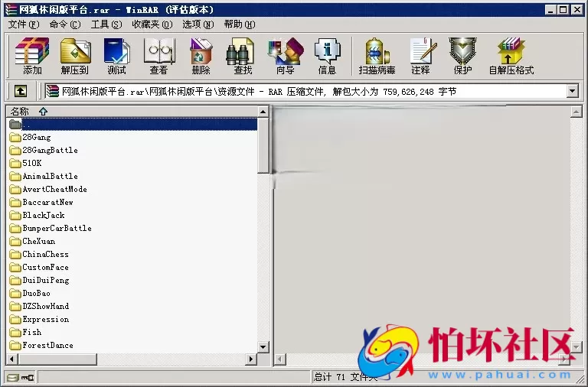The width and height of the screenshot is (588, 387).
Task: Click the key icon in status bar
Action: pyautogui.click(x=27, y=377)
